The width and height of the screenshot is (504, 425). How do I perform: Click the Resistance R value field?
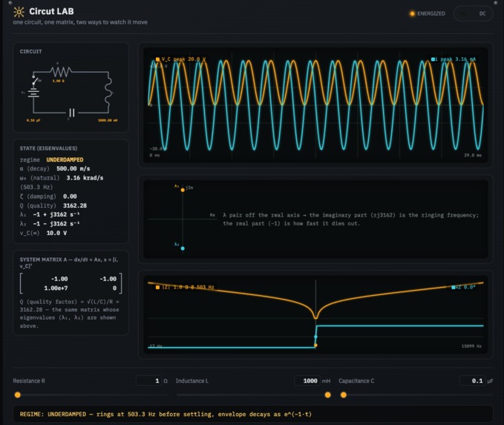[148, 380]
